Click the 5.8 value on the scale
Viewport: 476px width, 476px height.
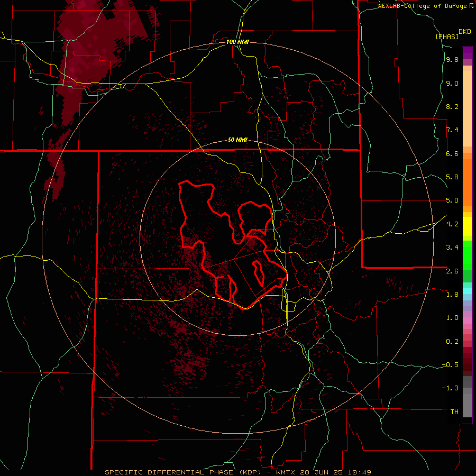pyautogui.click(x=452, y=177)
